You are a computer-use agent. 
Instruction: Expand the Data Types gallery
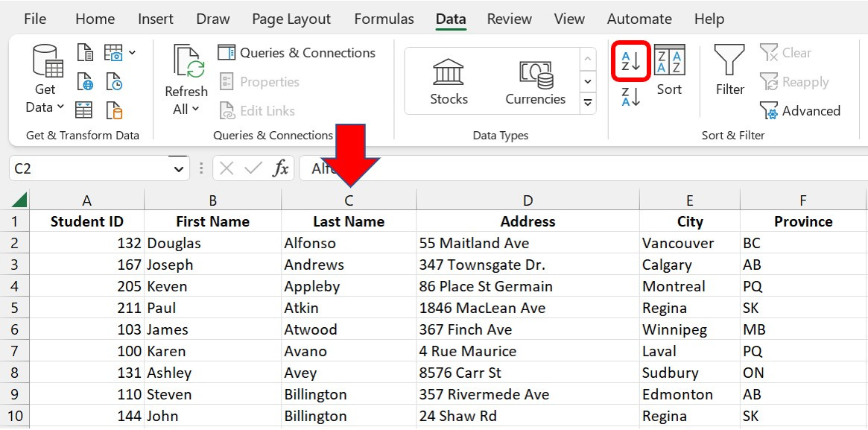pos(588,103)
